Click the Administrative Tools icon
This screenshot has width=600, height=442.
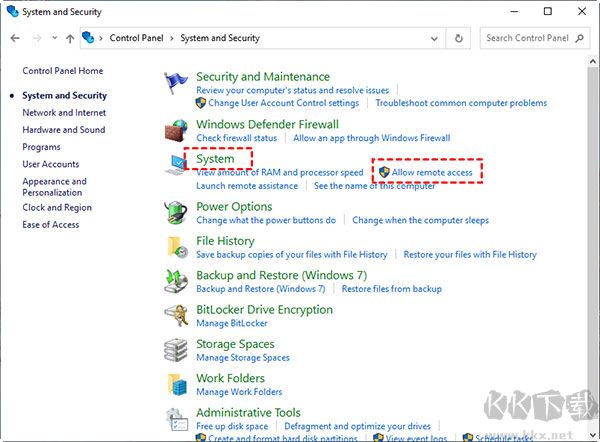[177, 418]
